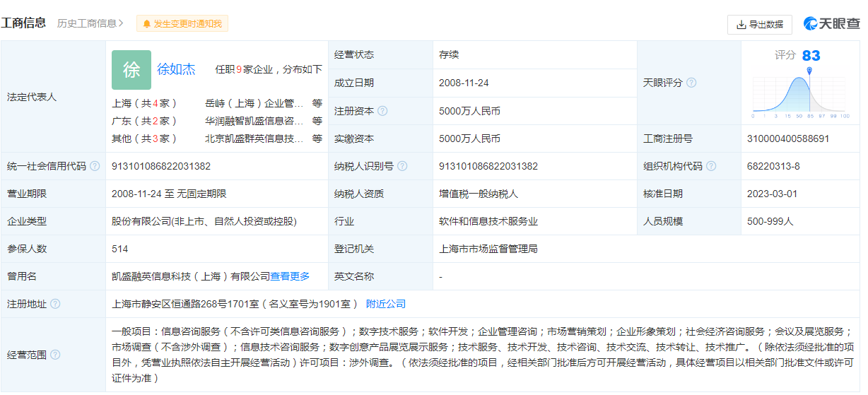868x395 pixels.
Task: Click former name 凯盛融英信息科技（上海）有限公司
Action: pos(191,276)
